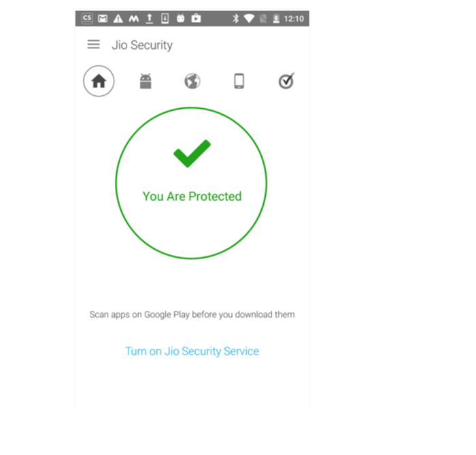476x455 pixels.
Task: Tap the Gmail notification icon in status bar
Action: point(103,18)
